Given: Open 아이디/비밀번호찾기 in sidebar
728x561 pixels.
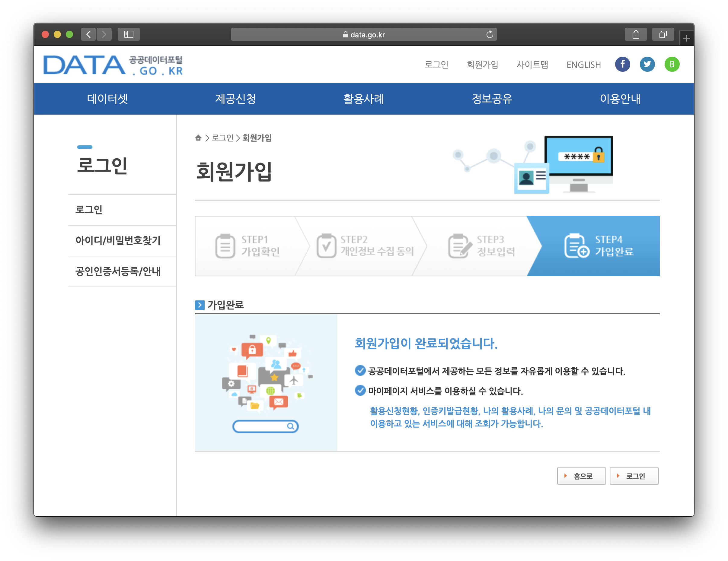Looking at the screenshot, I should click(x=118, y=240).
